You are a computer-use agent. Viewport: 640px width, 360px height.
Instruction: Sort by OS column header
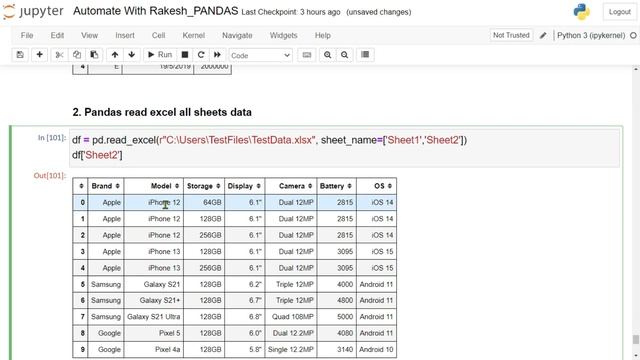[x=376, y=186]
